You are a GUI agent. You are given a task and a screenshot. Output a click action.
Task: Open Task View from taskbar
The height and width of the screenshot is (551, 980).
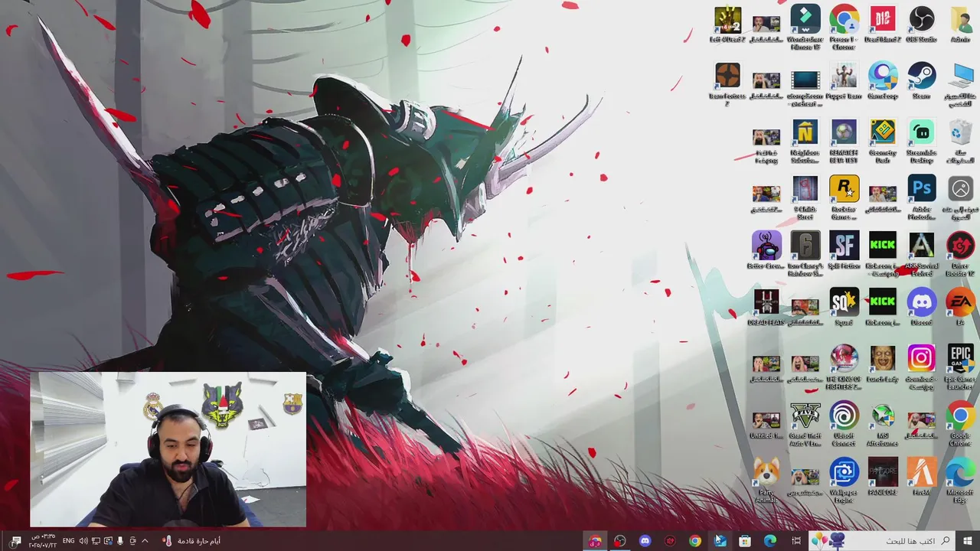coord(796,541)
